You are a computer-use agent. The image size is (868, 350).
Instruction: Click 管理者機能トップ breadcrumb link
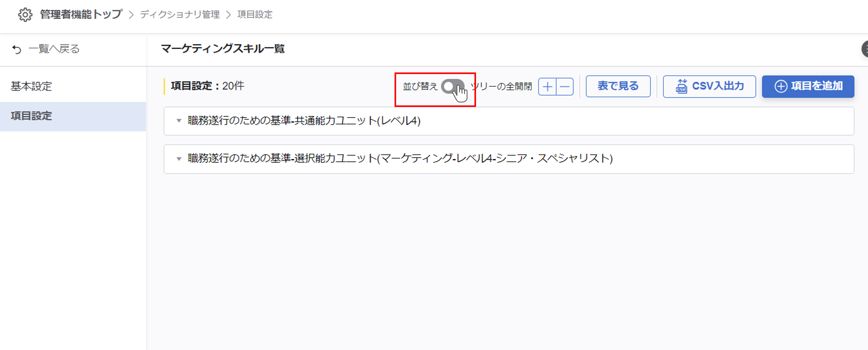(81, 14)
